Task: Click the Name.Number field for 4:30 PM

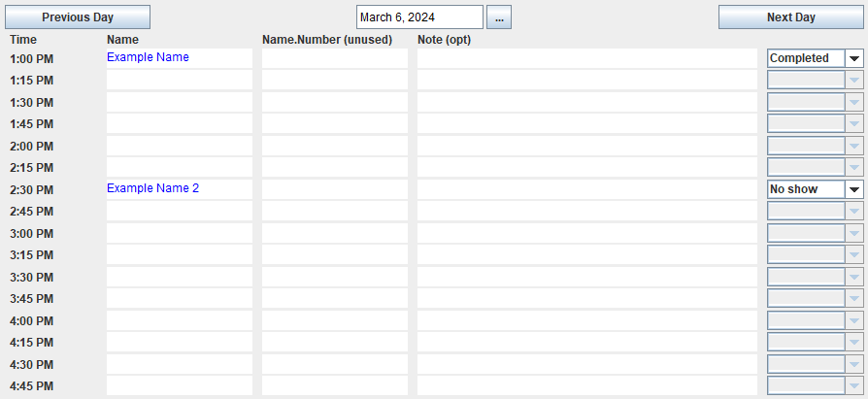Action: [335, 364]
